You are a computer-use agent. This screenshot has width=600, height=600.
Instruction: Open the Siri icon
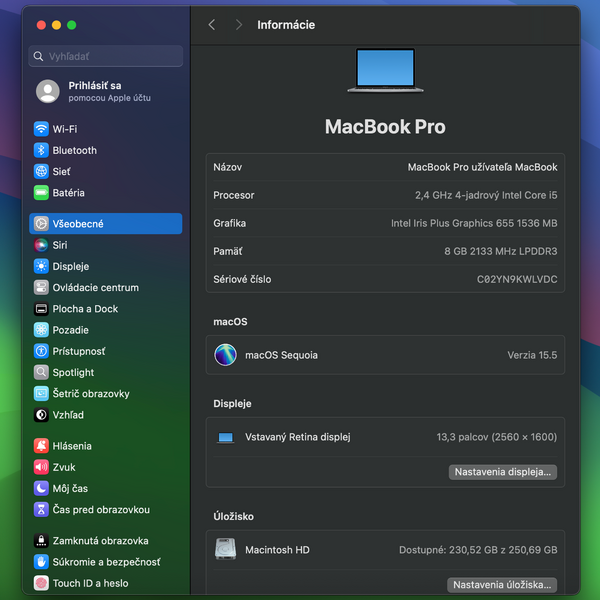(41, 245)
